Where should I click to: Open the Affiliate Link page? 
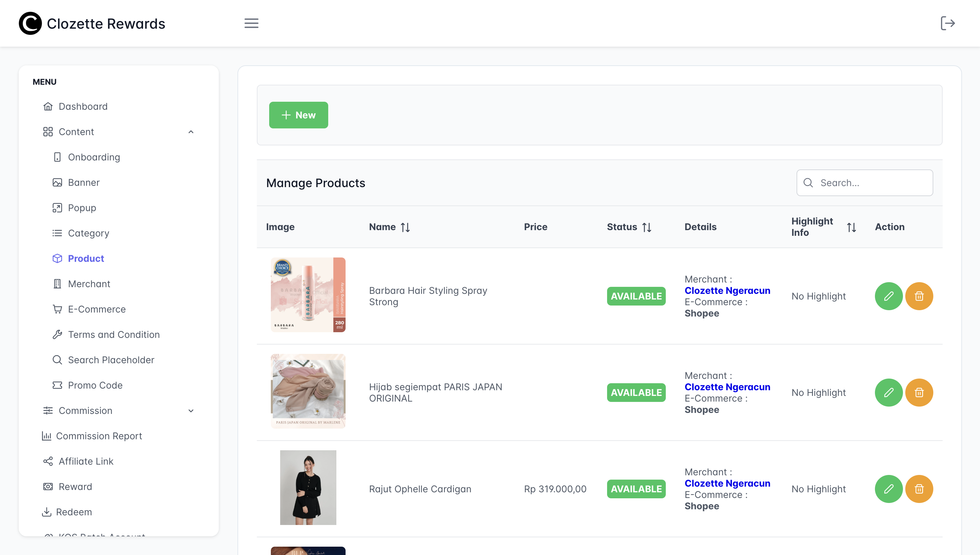point(86,461)
